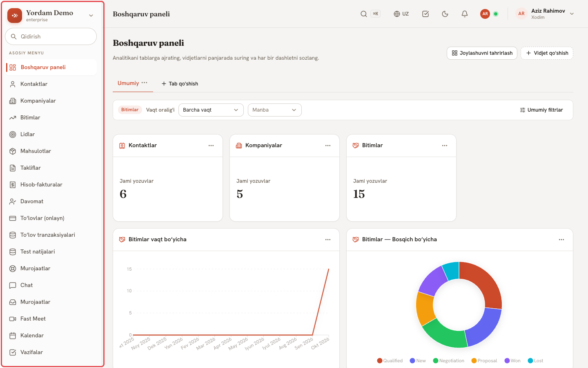Select the Umumiy dashboard tab
This screenshot has height=368, width=588.
tap(128, 83)
